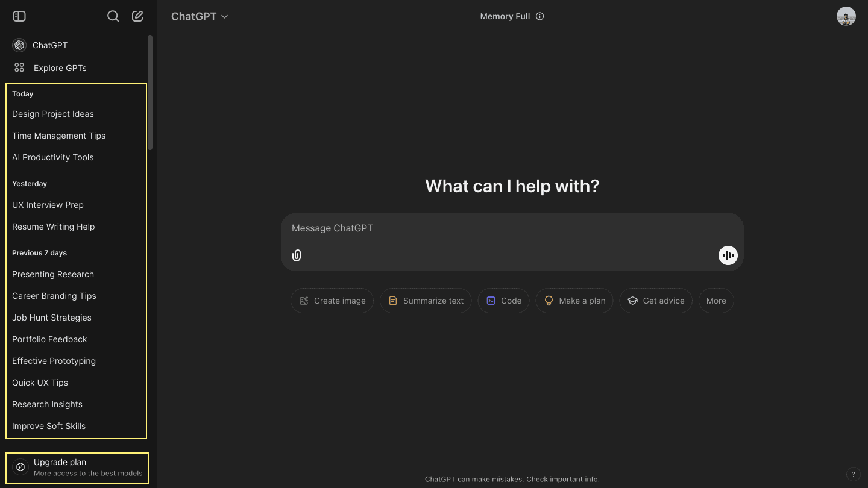Screen dimensions: 868x488
Task: Click the "ChatGPT can make mistakes" disclaimer
Action: [x=512, y=480]
